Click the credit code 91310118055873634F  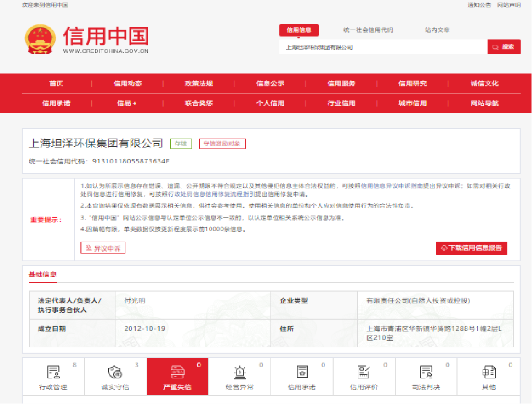coord(131,161)
